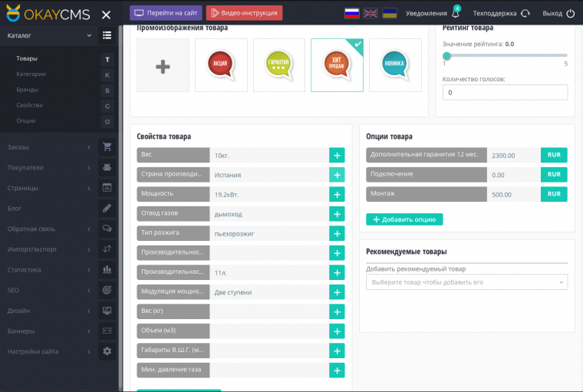Image resolution: width=583 pixels, height=392 pixels.
Task: Click the product rating slider handle
Action: 446,55
